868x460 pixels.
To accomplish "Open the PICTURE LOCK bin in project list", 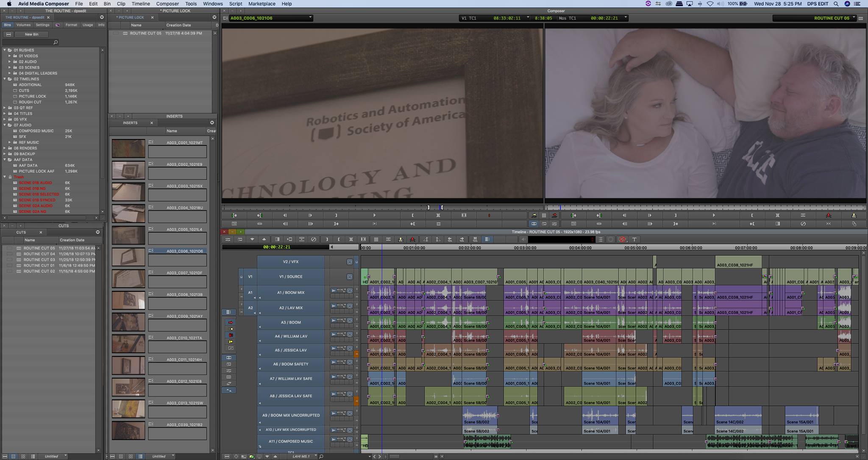I will coord(32,96).
